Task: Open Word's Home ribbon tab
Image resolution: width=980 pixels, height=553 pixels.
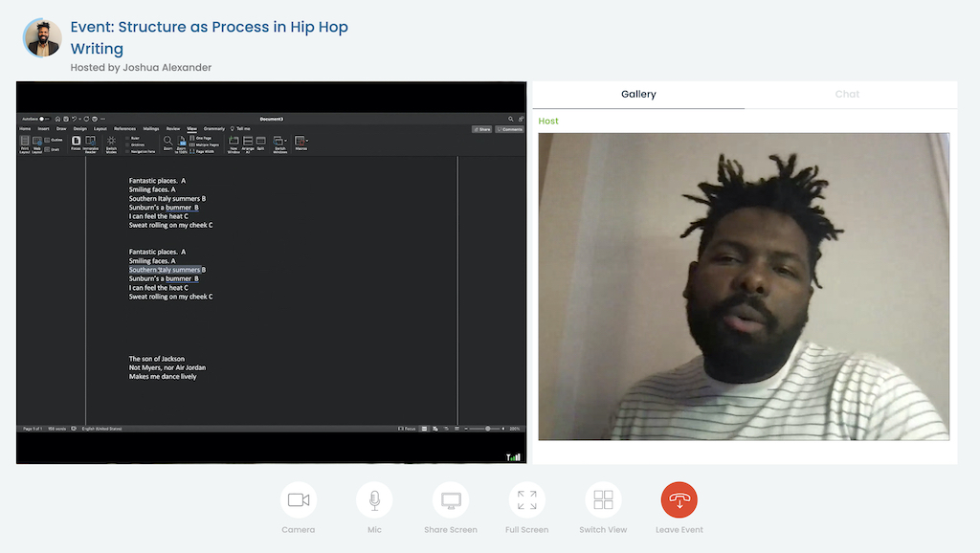Action: (x=25, y=129)
